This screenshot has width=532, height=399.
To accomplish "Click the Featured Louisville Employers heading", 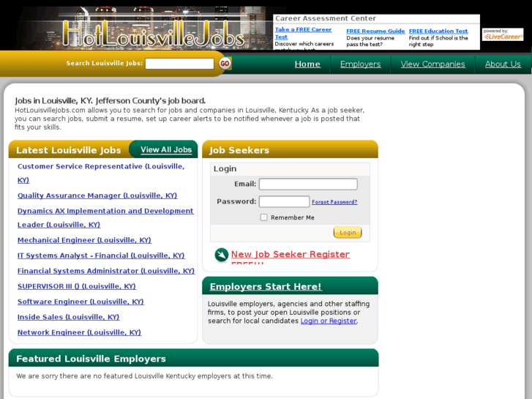I will [x=91, y=359].
